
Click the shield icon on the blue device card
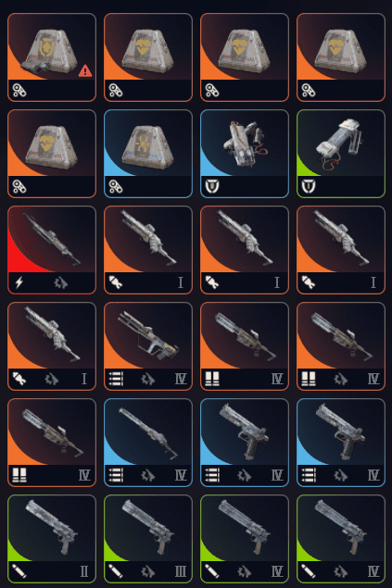click(212, 186)
